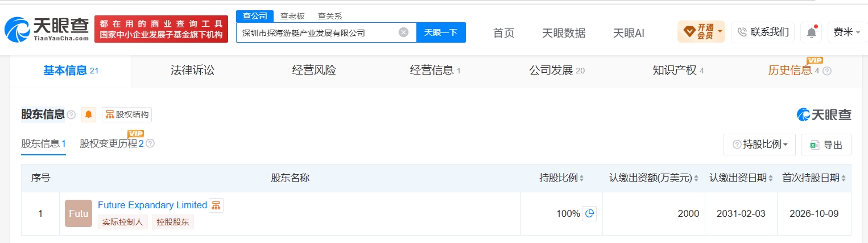This screenshot has height=243, width=868.
Task: Export shareholder table with 导出 button
Action: coord(826,145)
